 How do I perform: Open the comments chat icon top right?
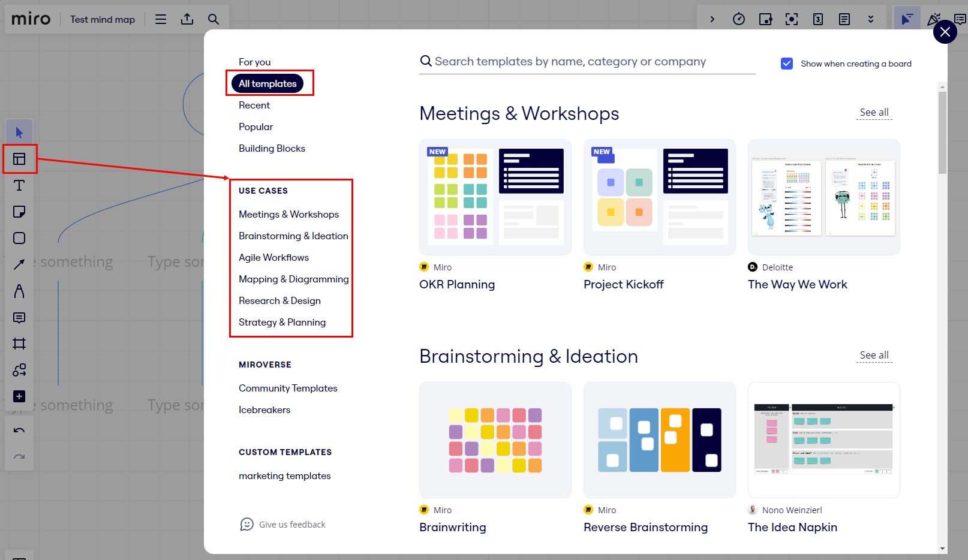(x=960, y=19)
